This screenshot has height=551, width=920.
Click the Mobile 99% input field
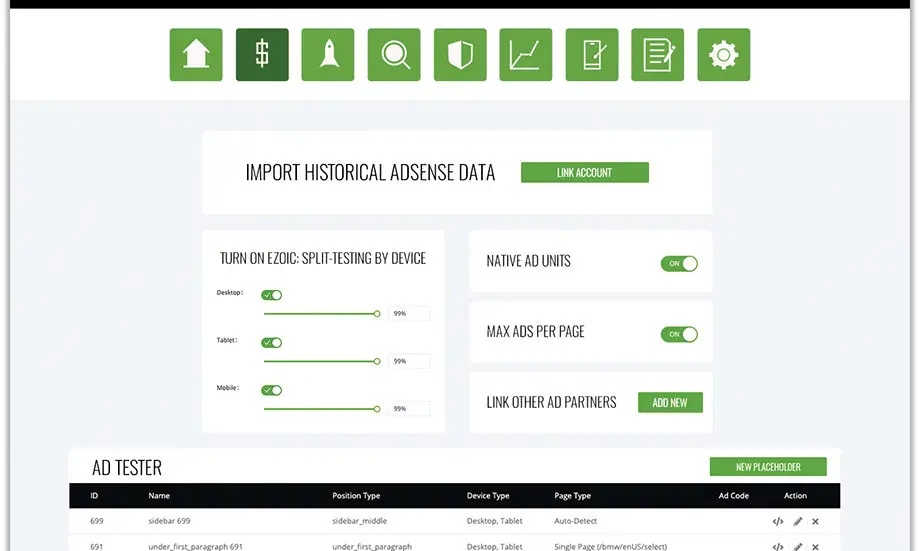pos(409,408)
